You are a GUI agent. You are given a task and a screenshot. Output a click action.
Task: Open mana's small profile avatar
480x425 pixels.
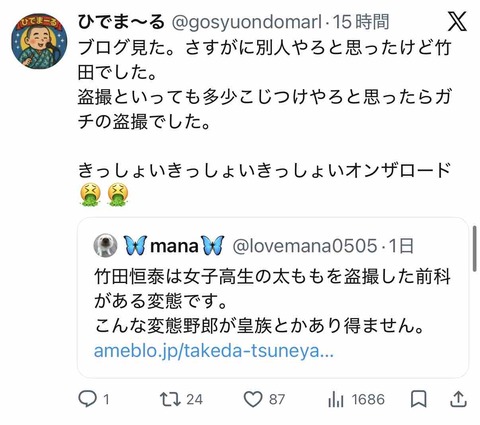105,246
